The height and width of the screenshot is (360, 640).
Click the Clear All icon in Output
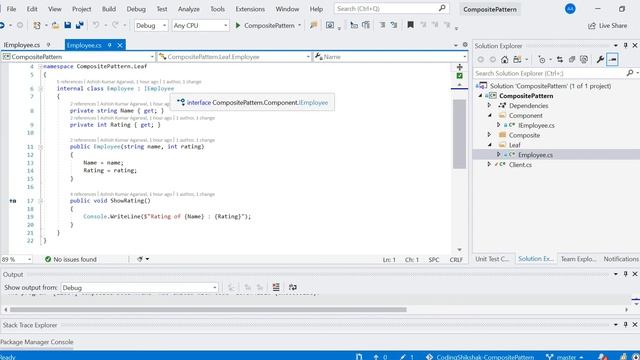pos(276,287)
